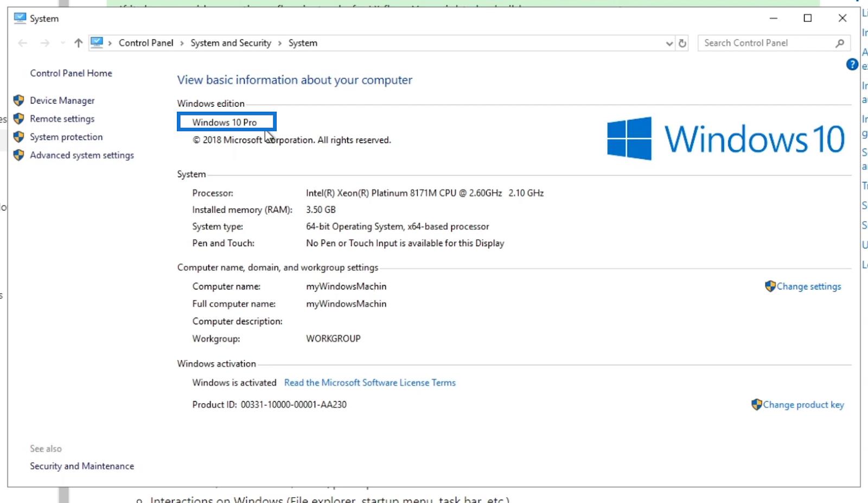868x503 pixels.
Task: Click the computer icon in the address bar
Action: (x=97, y=42)
